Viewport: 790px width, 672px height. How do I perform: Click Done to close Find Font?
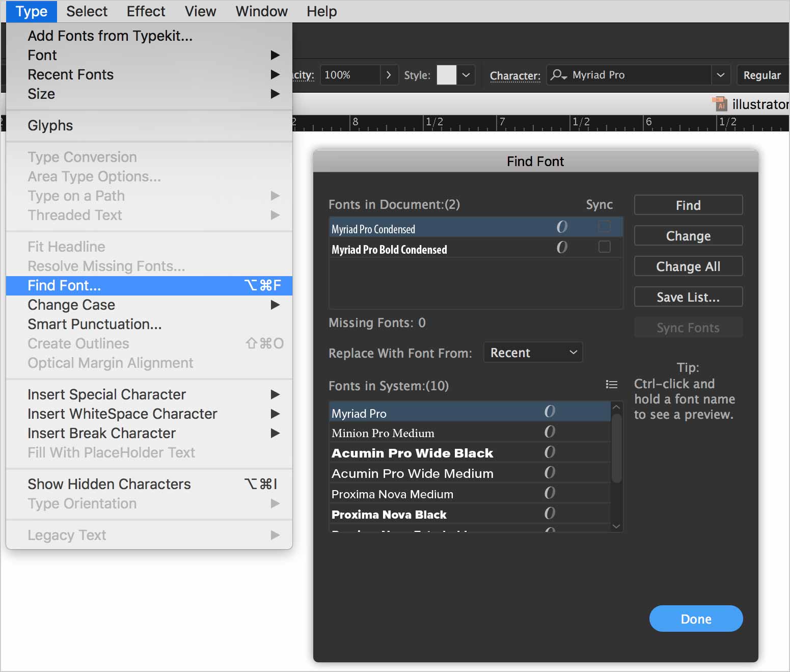pyautogui.click(x=696, y=619)
